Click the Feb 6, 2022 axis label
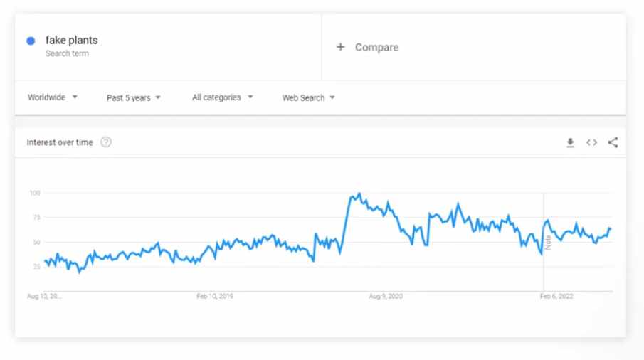Screen dimensions: 644x360 coord(556,296)
